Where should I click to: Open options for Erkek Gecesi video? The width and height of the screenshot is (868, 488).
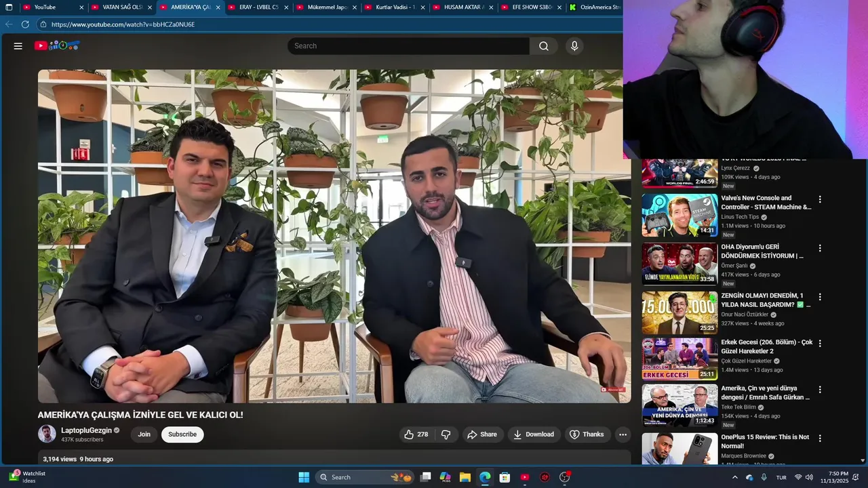pos(820,343)
